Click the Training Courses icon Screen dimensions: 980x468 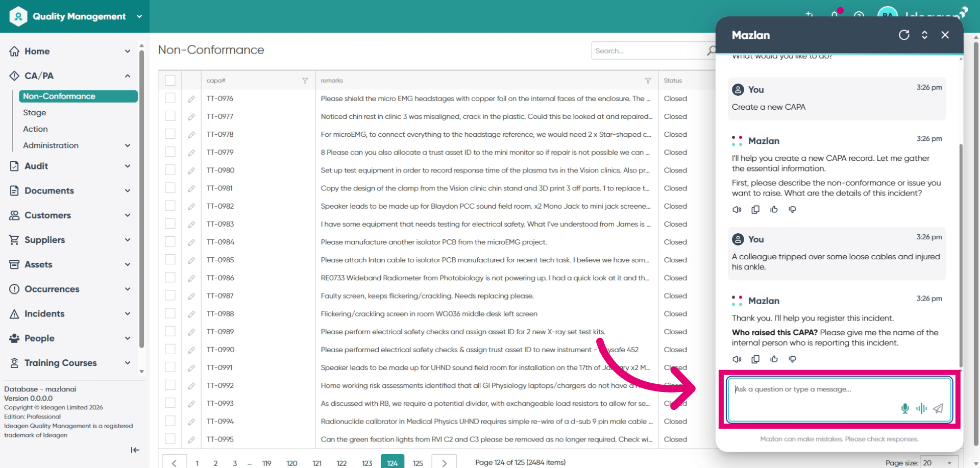click(x=14, y=363)
